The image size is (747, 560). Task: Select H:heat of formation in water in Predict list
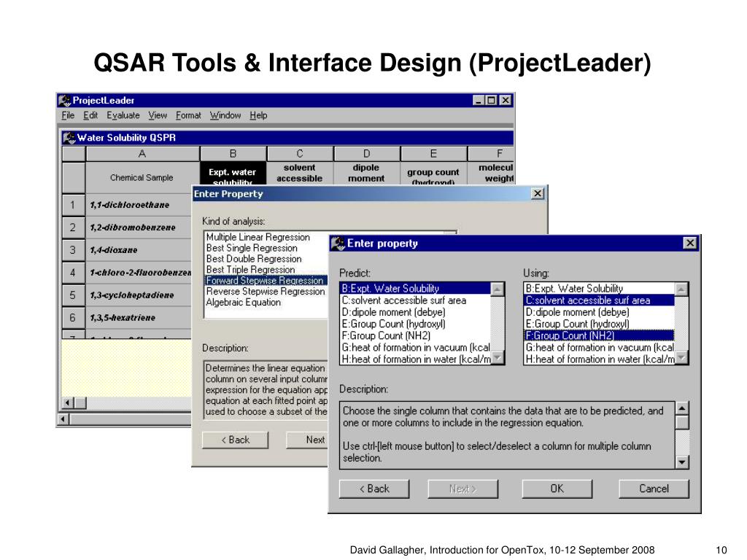[x=415, y=359]
